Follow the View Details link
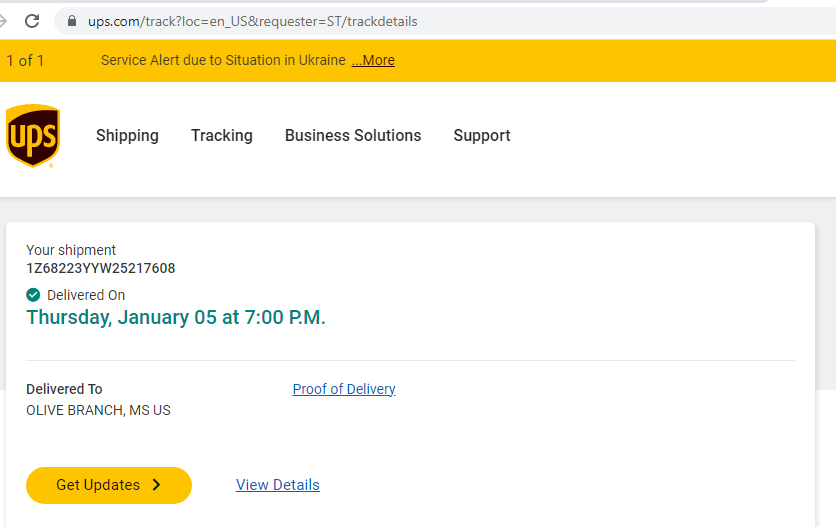The width and height of the screenshot is (836, 527). click(x=278, y=485)
